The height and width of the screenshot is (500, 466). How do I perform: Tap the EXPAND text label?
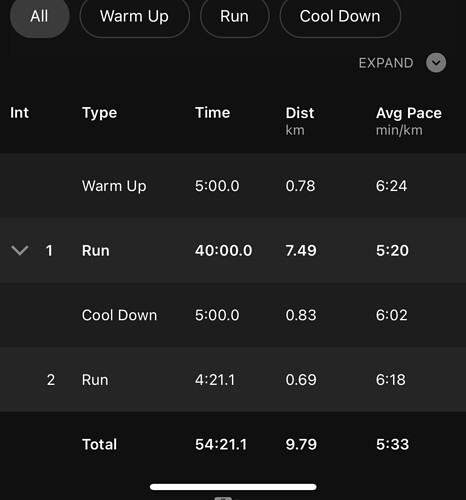click(386, 63)
